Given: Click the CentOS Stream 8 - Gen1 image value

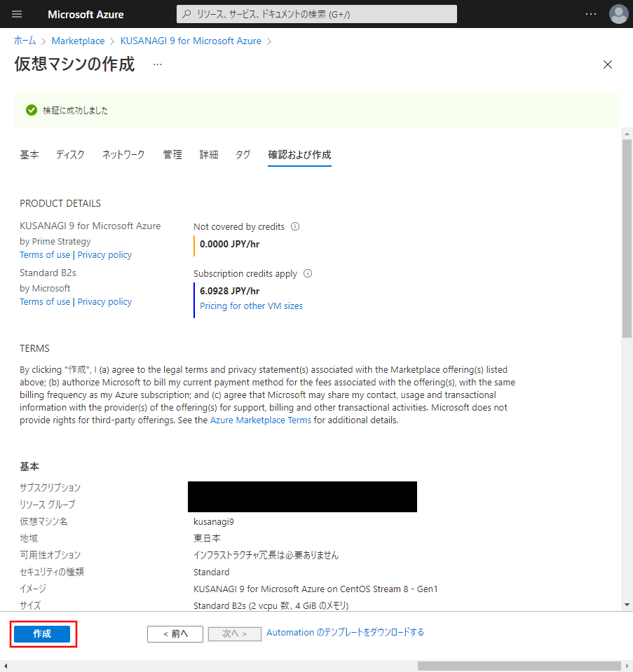Looking at the screenshot, I should [x=315, y=589].
